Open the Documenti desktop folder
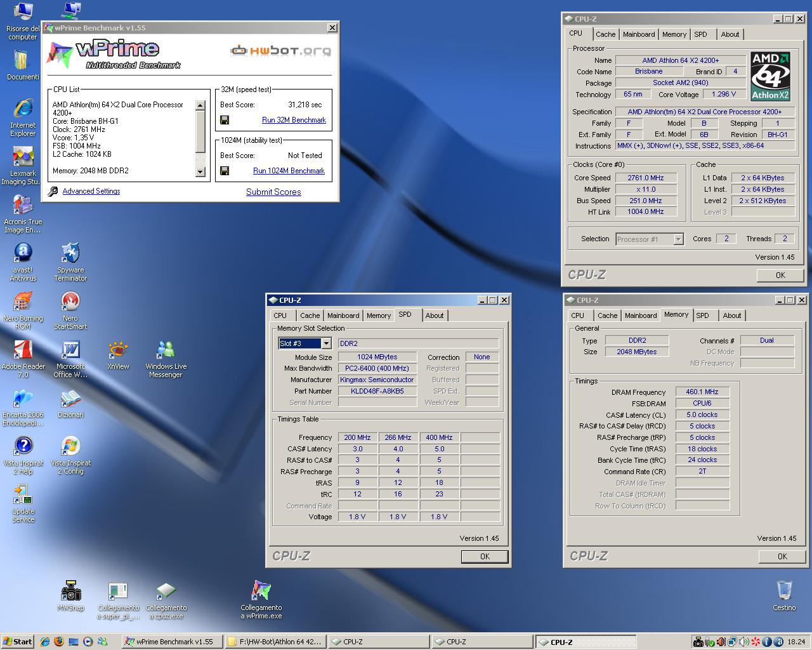Viewport: 812px width, 650px height. point(23,65)
